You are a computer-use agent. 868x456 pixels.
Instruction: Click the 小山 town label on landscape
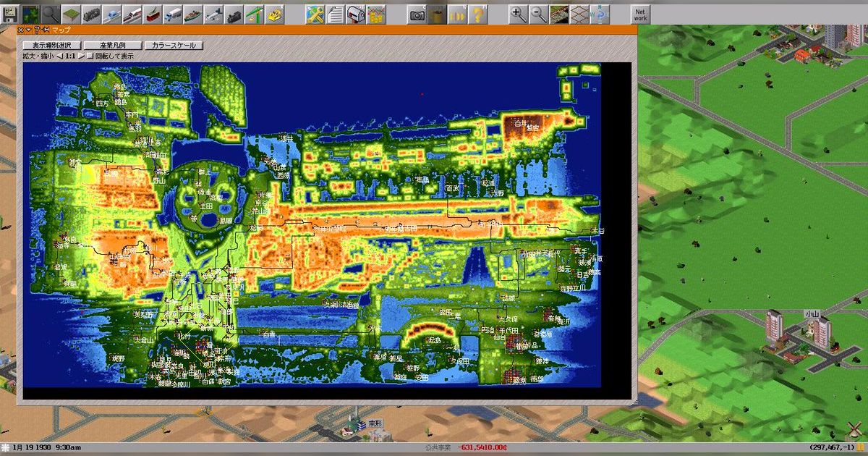tap(811, 313)
